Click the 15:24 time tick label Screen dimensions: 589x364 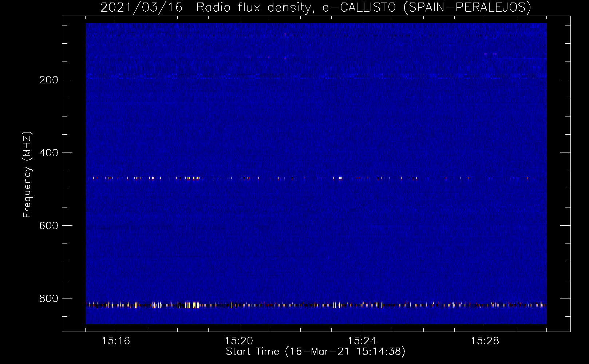362,341
